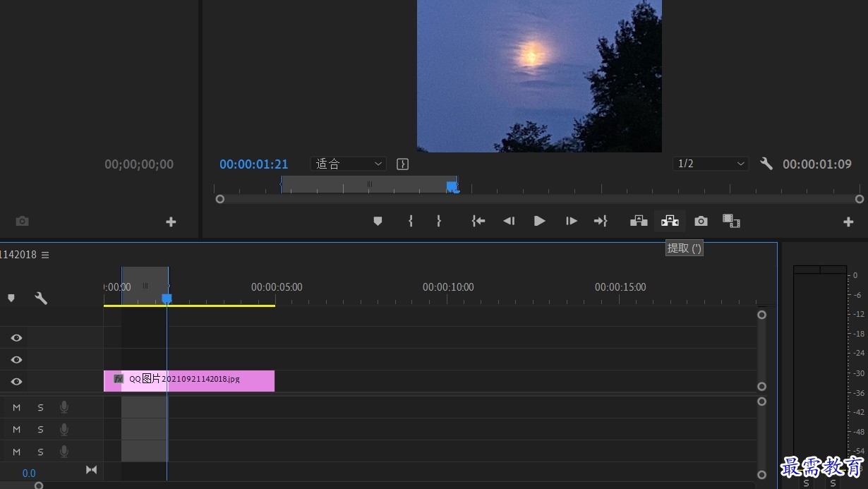Click the timeline marker icon left of the wrench
The height and width of the screenshot is (489, 868).
click(11, 298)
